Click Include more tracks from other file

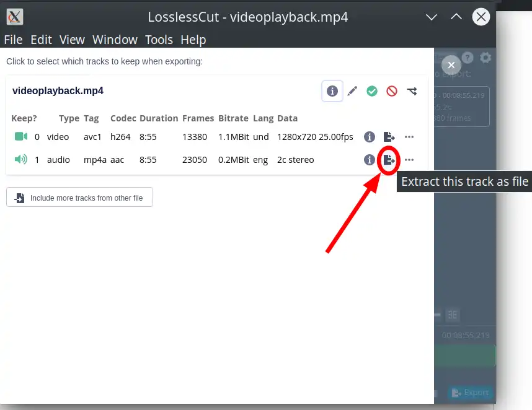click(79, 197)
